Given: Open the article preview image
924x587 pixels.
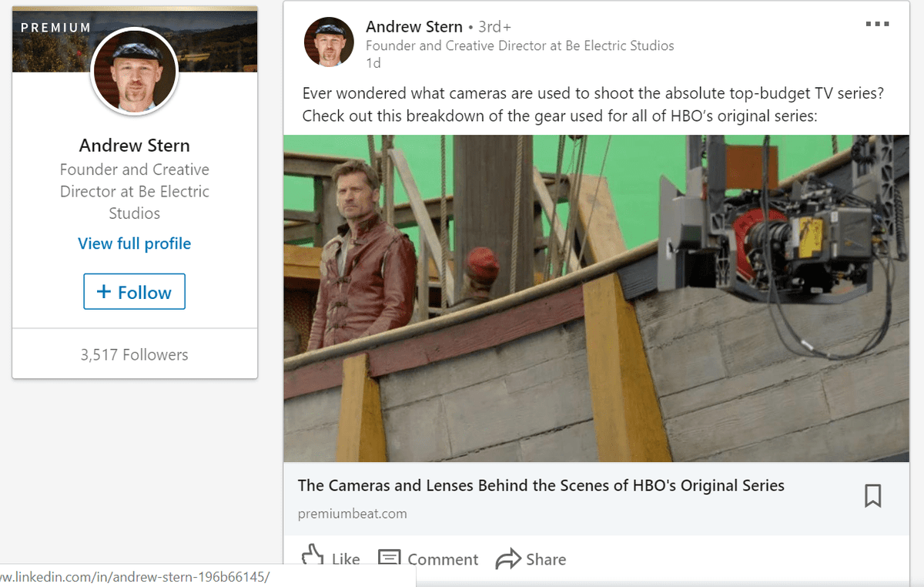Looking at the screenshot, I should (596, 299).
